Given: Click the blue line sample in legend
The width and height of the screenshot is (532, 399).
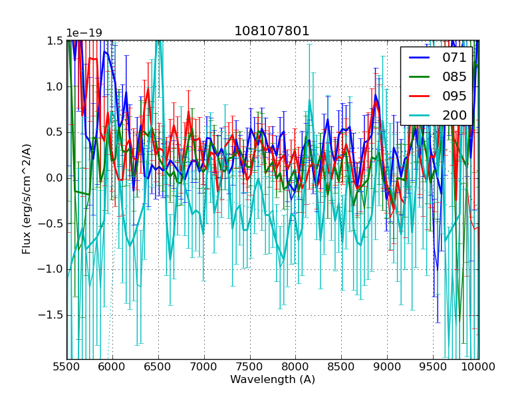Looking at the screenshot, I should pos(420,59).
